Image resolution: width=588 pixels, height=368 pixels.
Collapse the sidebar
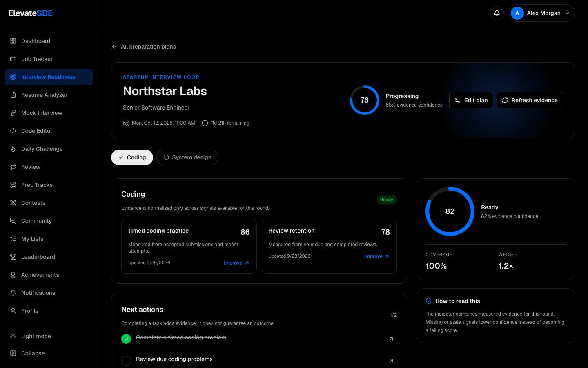click(49, 353)
